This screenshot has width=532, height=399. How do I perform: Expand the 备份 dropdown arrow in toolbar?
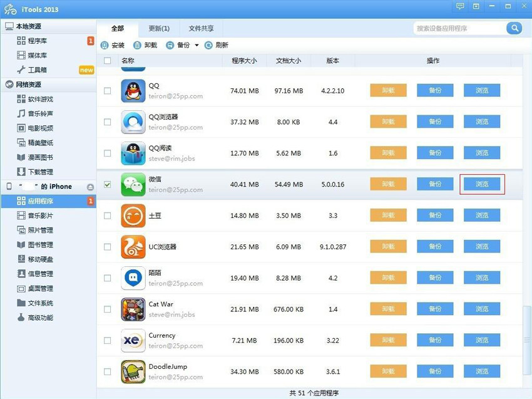197,45
